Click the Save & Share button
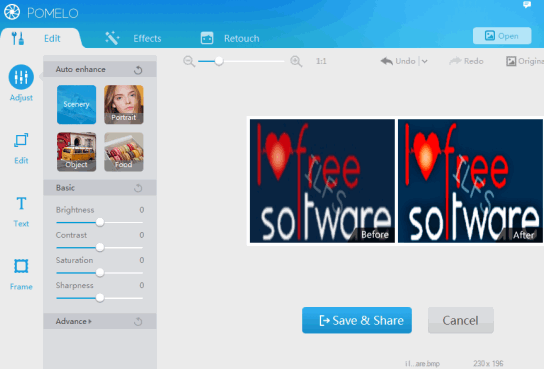 357,320
